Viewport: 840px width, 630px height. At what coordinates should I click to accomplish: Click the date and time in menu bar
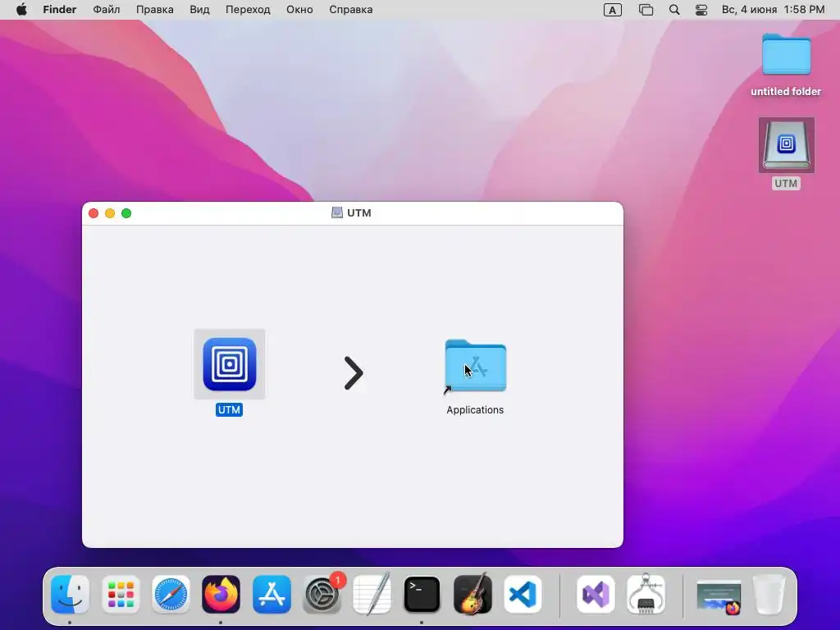(773, 10)
